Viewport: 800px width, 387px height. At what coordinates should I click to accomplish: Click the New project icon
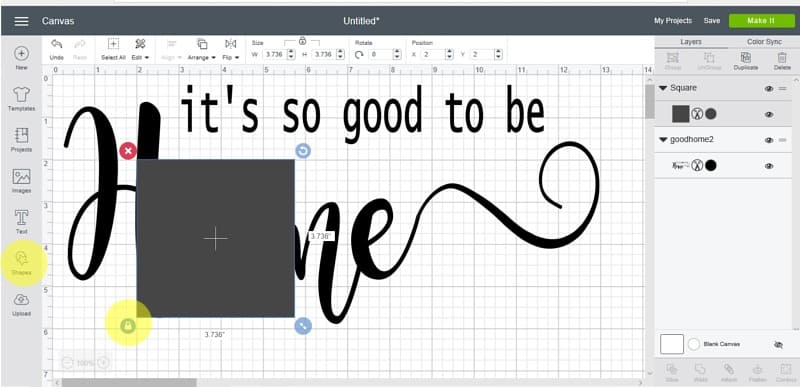coord(21,57)
